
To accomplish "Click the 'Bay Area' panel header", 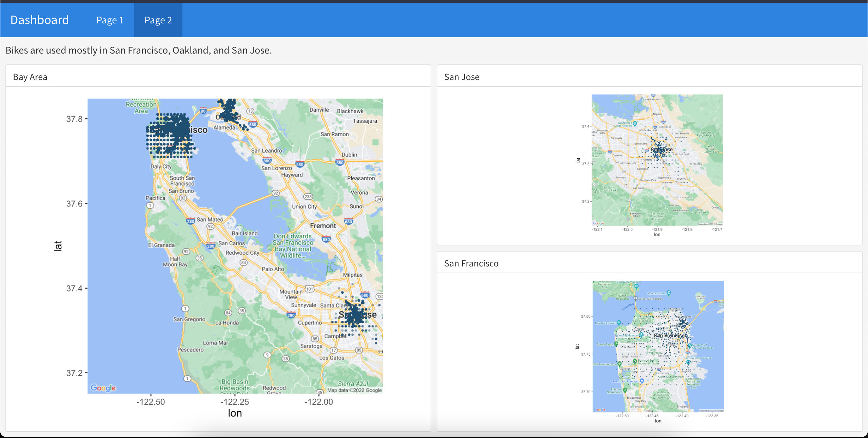I will [30, 77].
